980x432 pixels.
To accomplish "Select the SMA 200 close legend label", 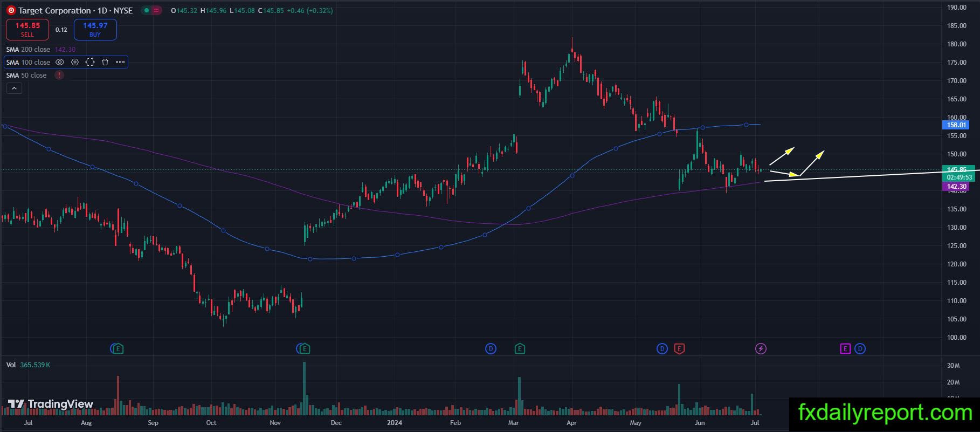I will [28, 49].
